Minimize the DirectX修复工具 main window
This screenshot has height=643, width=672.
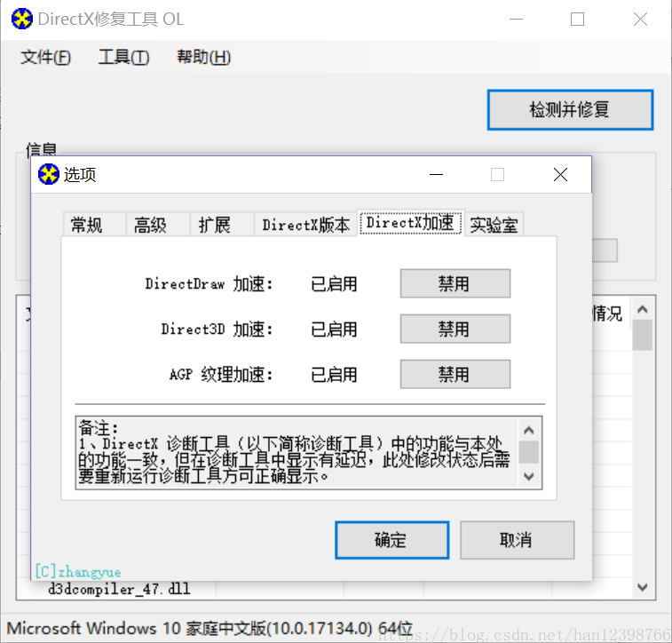point(516,20)
